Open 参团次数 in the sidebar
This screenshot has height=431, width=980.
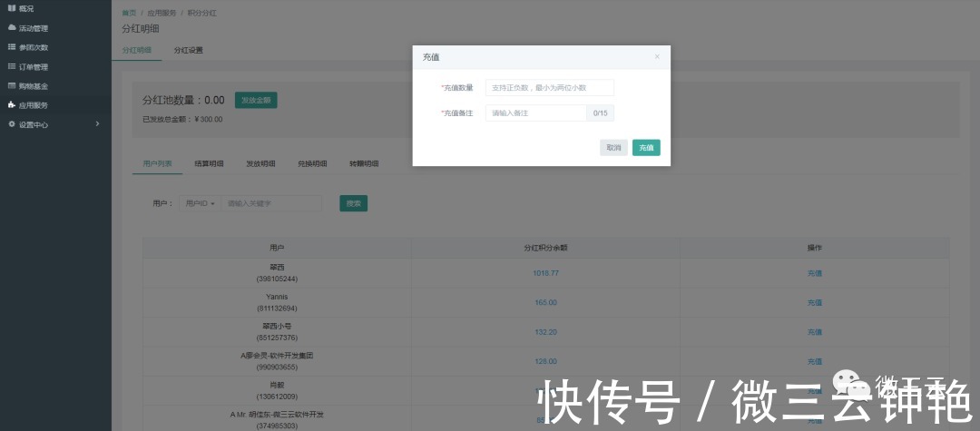[34, 47]
